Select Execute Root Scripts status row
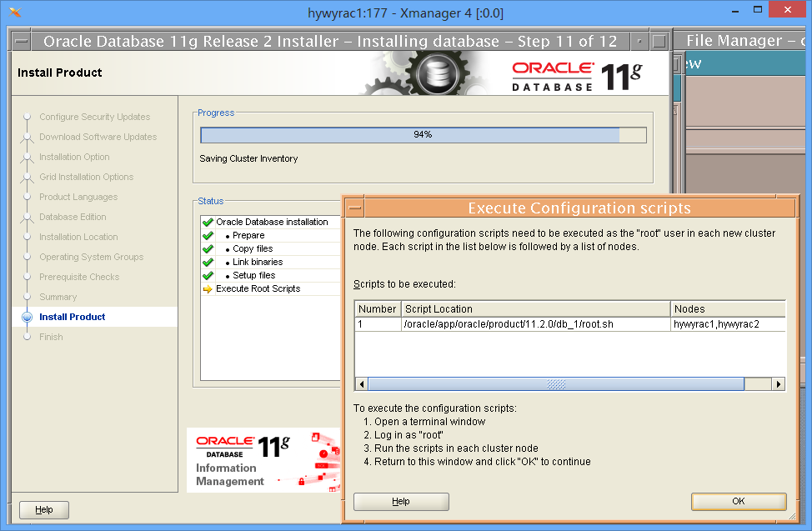812x531 pixels. (271, 289)
